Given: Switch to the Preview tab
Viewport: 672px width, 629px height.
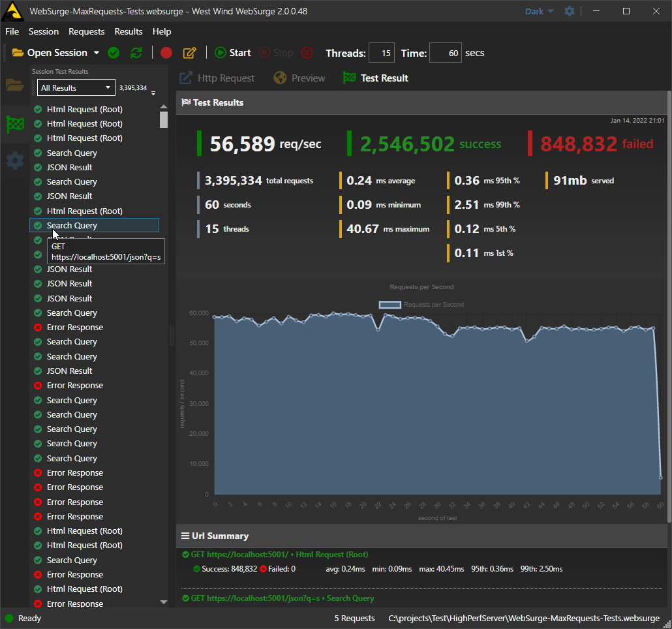Looking at the screenshot, I should pos(299,78).
